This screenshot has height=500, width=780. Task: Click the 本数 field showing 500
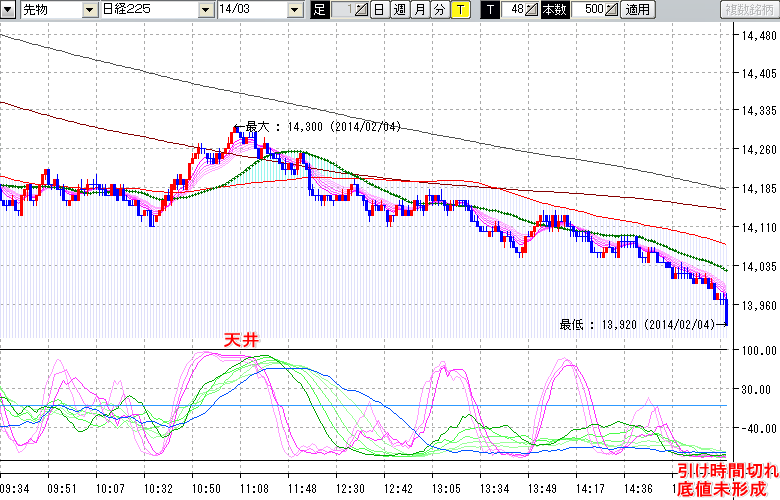[590, 10]
